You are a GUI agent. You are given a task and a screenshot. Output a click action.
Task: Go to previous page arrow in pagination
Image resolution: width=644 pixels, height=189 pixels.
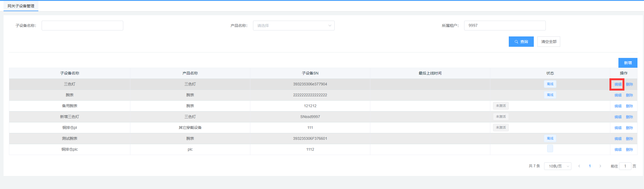pos(579,166)
